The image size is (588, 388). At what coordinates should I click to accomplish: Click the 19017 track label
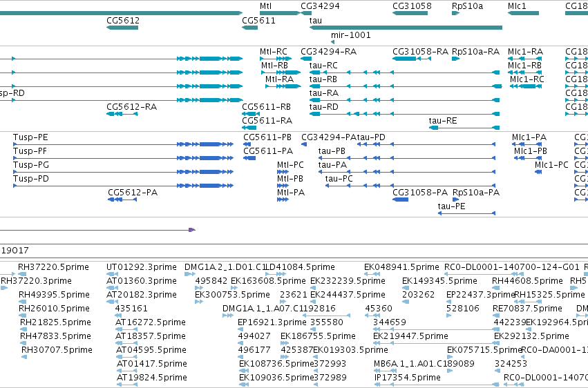pyautogui.click(x=15, y=251)
